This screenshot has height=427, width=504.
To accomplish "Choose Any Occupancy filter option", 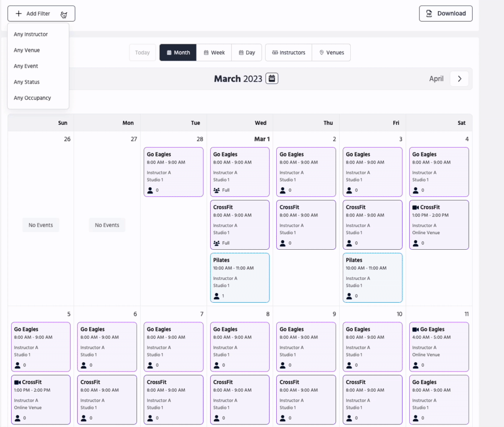I will click(32, 98).
